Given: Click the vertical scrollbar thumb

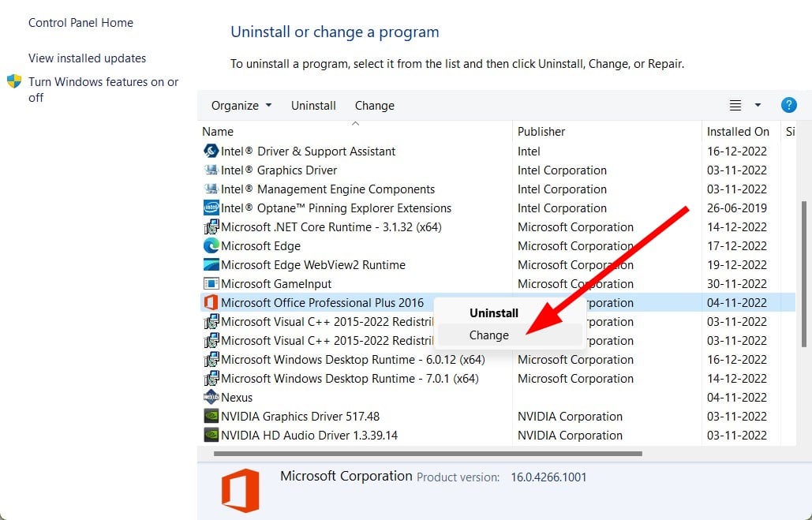Looking at the screenshot, I should click(803, 274).
